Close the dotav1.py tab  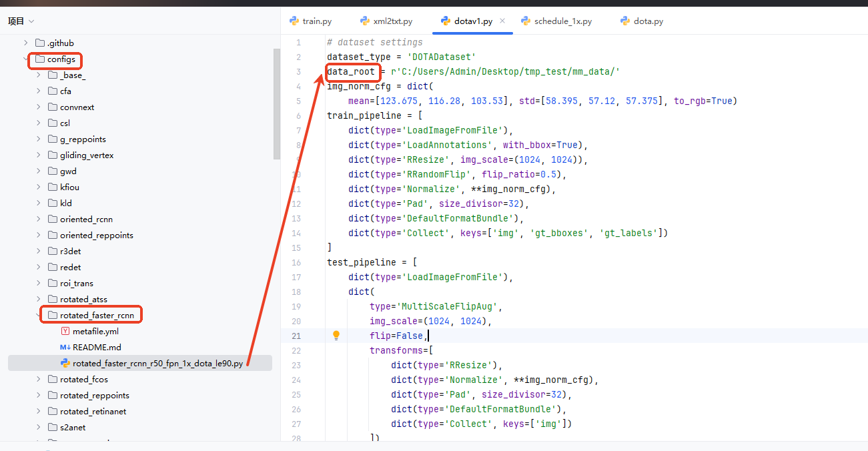click(502, 21)
